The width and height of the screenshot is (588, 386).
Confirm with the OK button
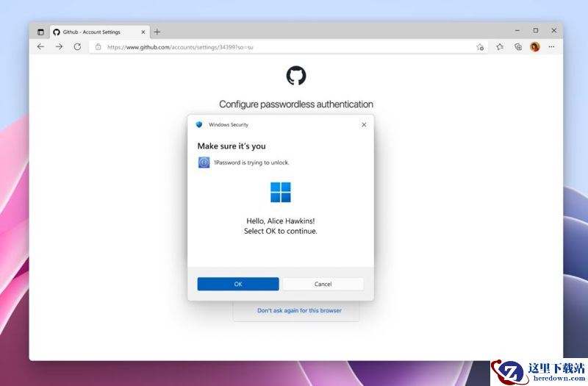(238, 284)
